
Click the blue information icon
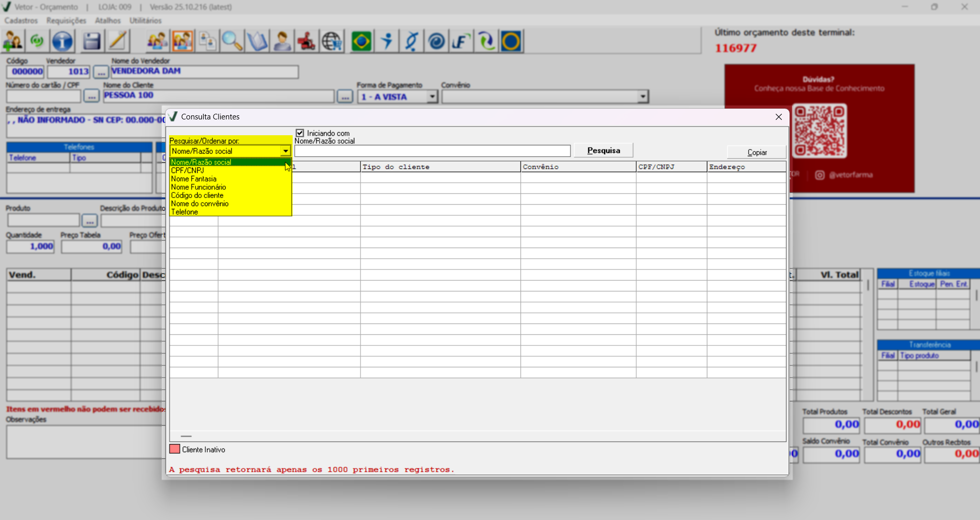point(63,41)
